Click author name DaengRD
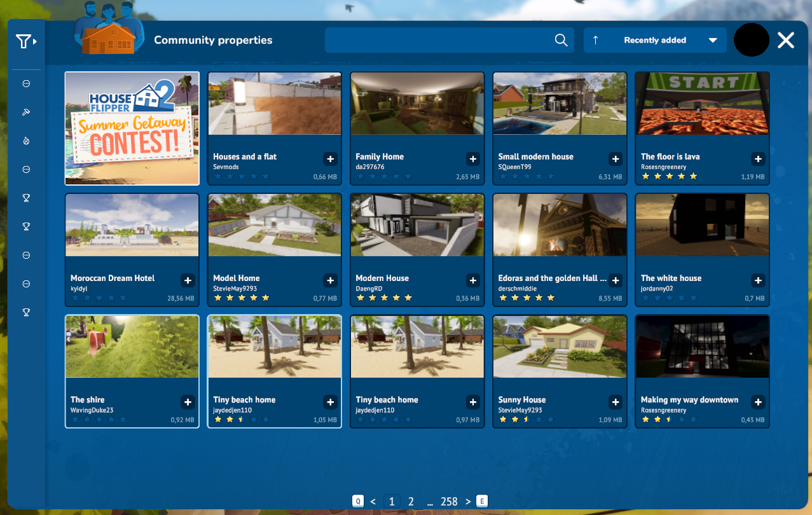The width and height of the screenshot is (812, 515). point(369,288)
